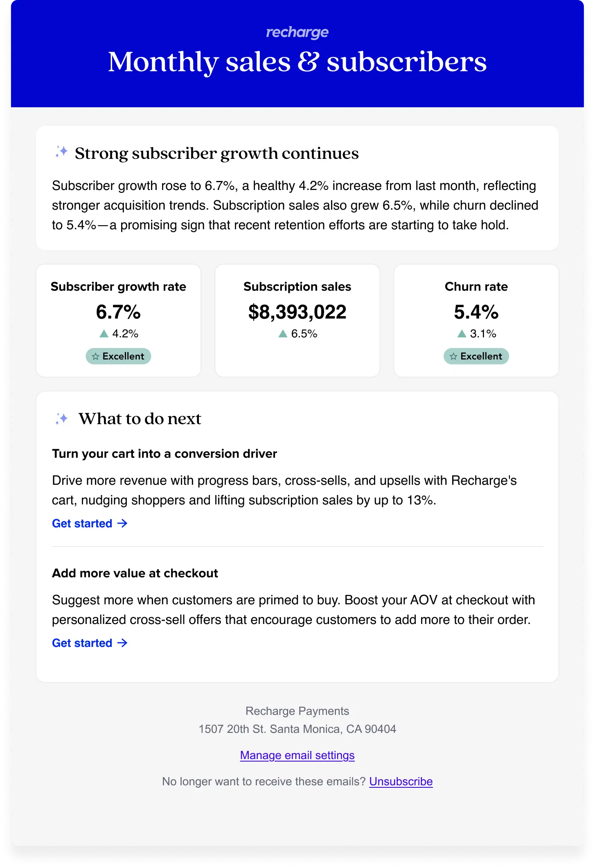The width and height of the screenshot is (595, 868).
Task: Click the star icon in Subscriber growth's Excellent badge
Action: click(x=96, y=357)
